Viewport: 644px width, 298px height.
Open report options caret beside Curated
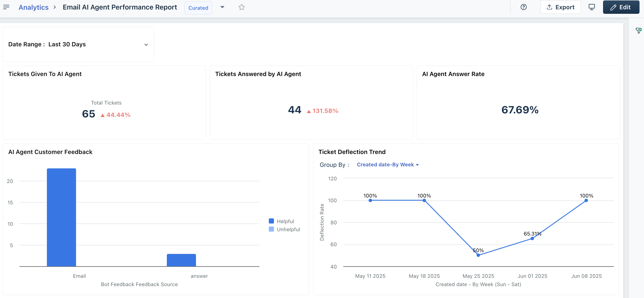coord(222,7)
